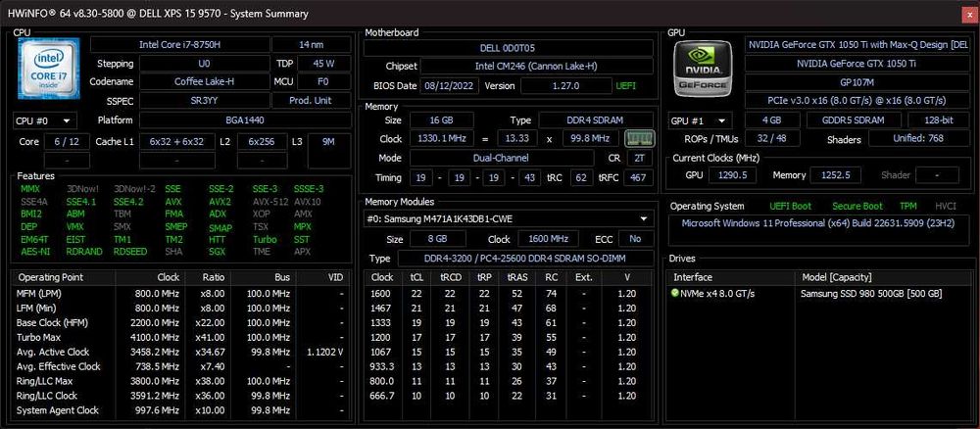Click the TDP 45 W value

324,64
